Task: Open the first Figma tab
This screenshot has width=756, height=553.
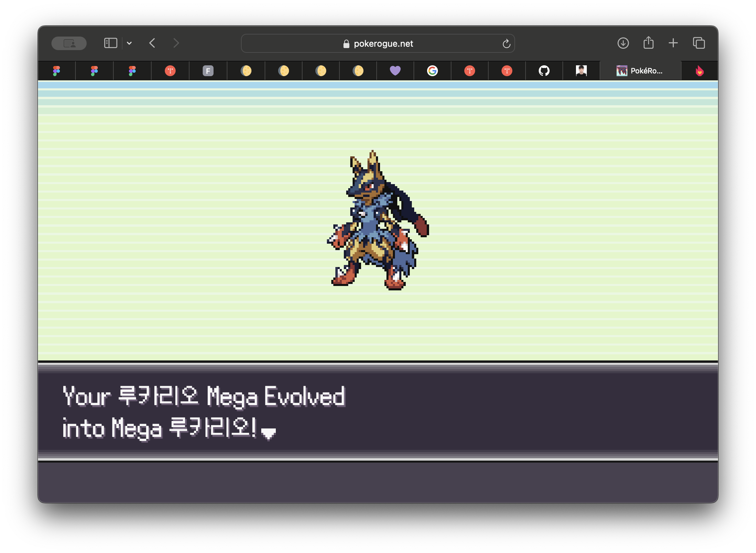Action: coord(57,71)
